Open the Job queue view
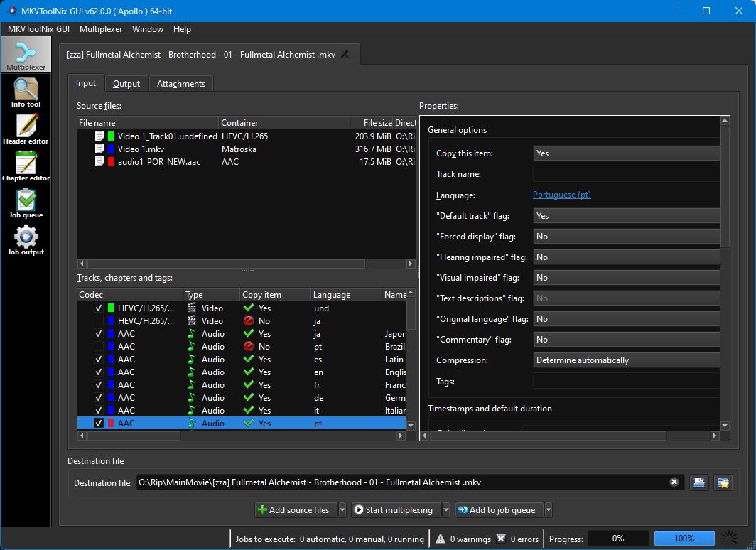This screenshot has height=550, width=756. pyautogui.click(x=26, y=204)
